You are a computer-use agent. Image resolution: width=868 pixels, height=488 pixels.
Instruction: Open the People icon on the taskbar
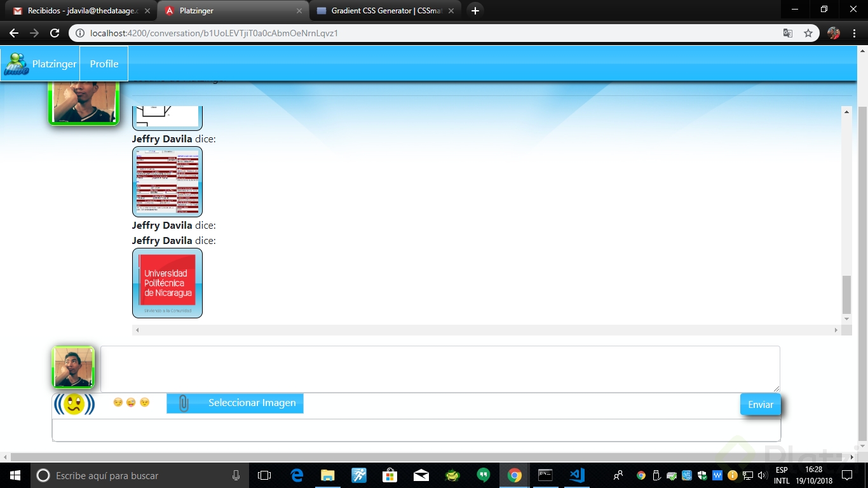coord(618,475)
